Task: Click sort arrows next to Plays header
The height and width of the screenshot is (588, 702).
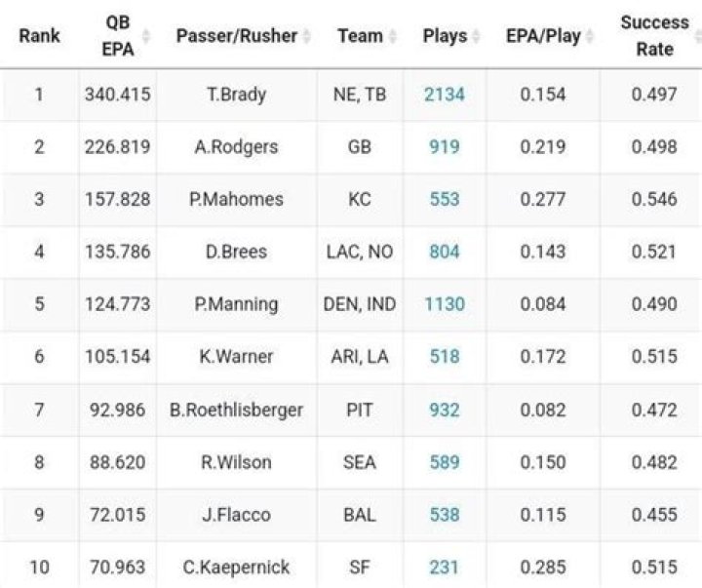Action: [476, 36]
